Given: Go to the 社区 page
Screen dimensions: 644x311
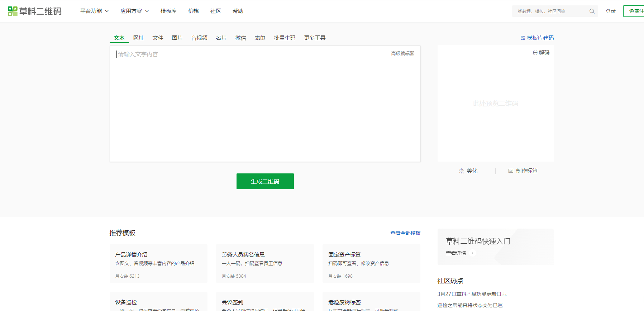Looking at the screenshot, I should (215, 11).
